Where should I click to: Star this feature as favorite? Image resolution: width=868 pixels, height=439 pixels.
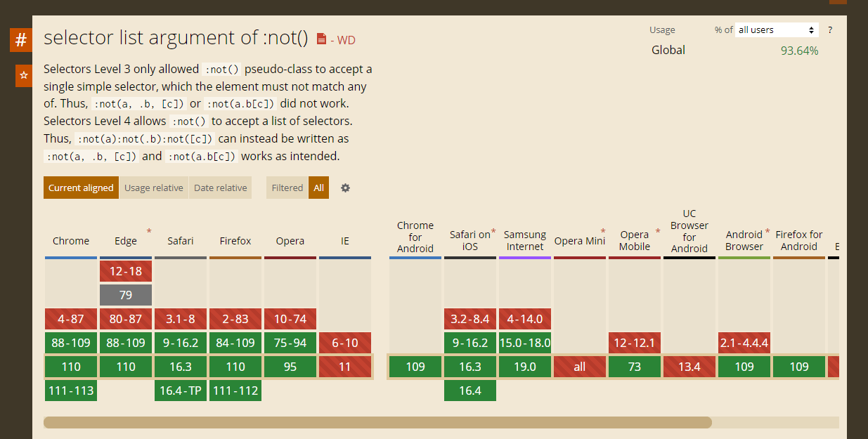(24, 75)
